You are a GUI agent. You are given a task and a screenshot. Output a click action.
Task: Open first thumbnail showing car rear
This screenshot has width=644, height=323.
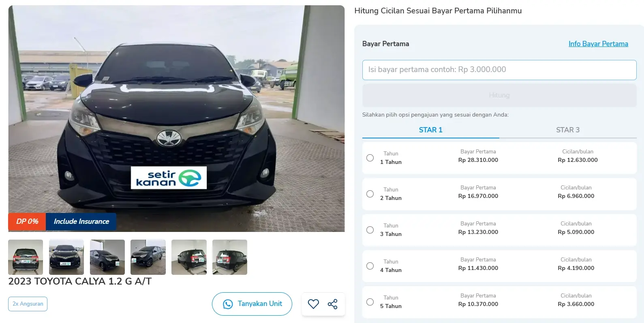[26, 257]
